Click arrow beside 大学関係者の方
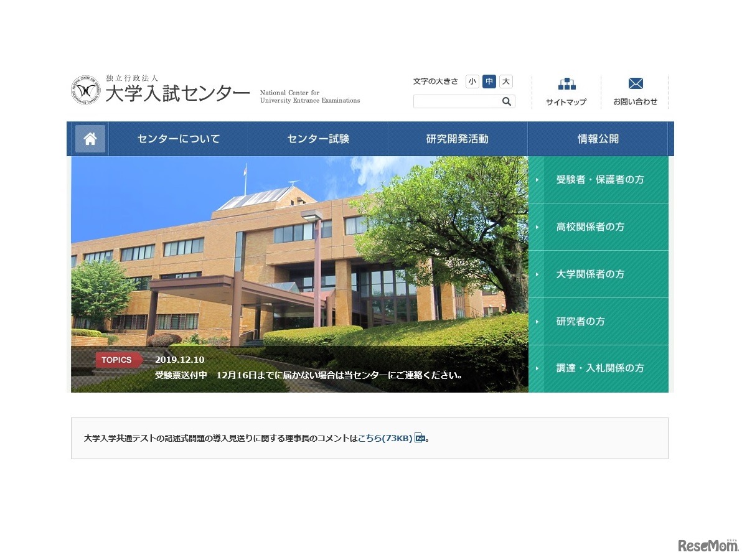The image size is (747, 560). click(537, 274)
